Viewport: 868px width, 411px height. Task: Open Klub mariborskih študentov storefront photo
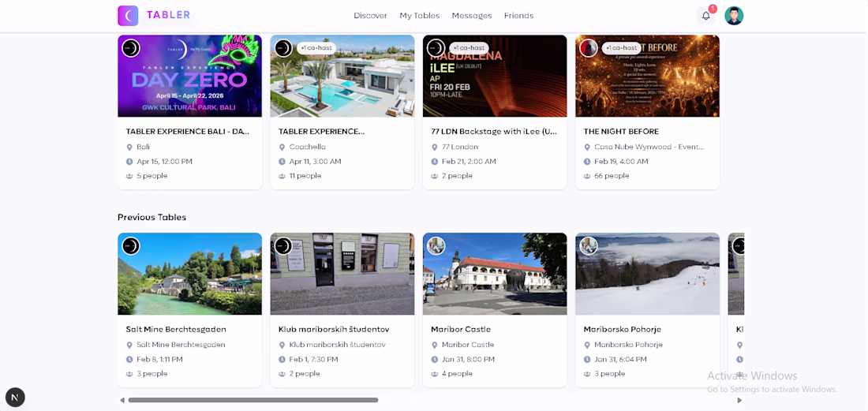[342, 274]
